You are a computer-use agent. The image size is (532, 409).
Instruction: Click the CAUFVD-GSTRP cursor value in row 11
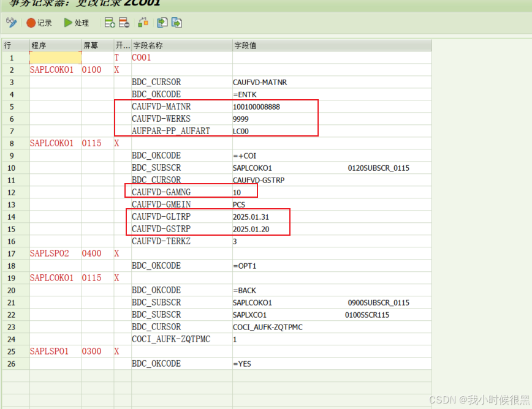pos(259,180)
